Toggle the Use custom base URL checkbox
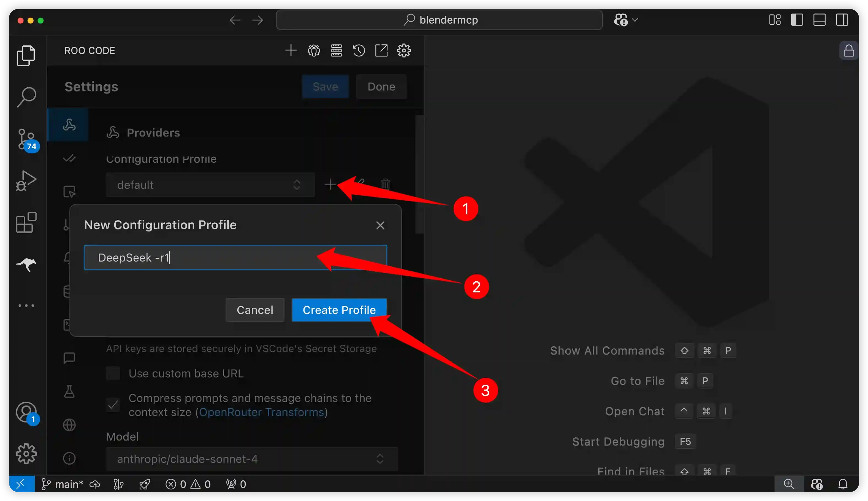 (x=113, y=373)
